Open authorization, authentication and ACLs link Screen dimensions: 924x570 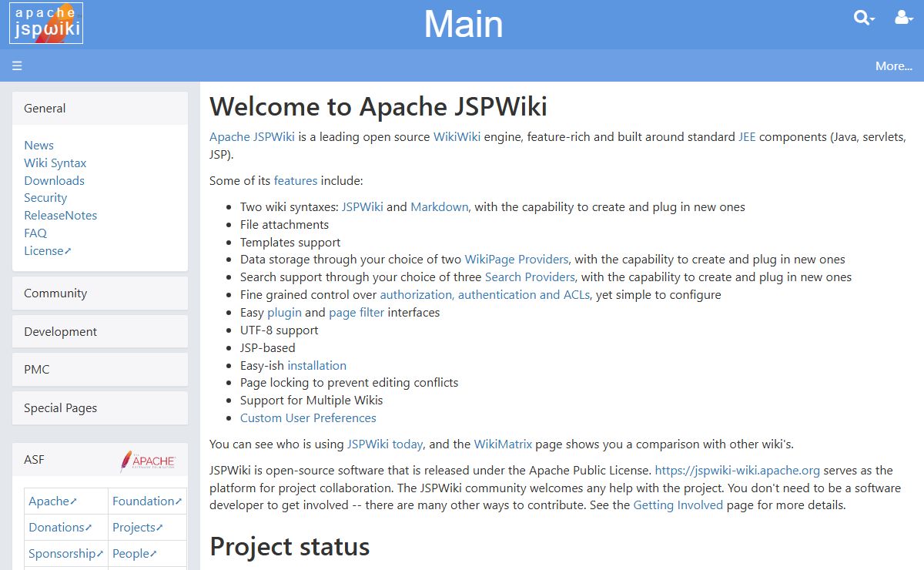(485, 295)
